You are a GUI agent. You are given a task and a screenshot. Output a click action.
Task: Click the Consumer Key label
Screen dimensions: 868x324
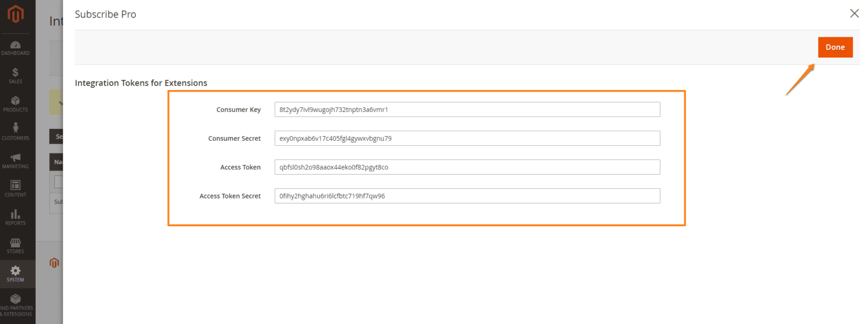(238, 110)
